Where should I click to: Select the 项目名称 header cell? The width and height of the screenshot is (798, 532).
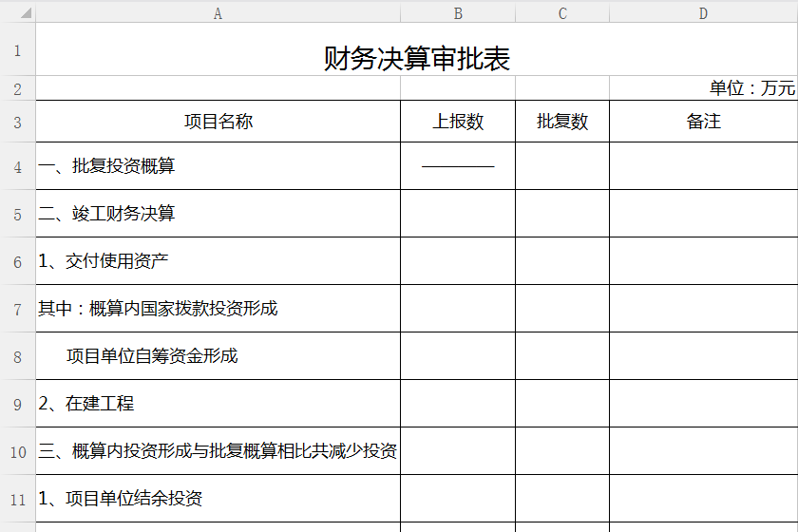pos(218,122)
